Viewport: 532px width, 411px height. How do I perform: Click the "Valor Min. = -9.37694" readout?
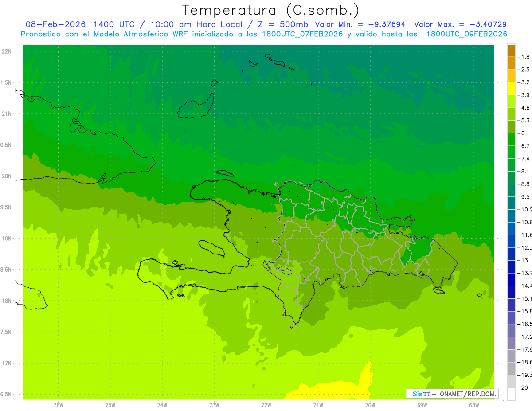click(361, 24)
